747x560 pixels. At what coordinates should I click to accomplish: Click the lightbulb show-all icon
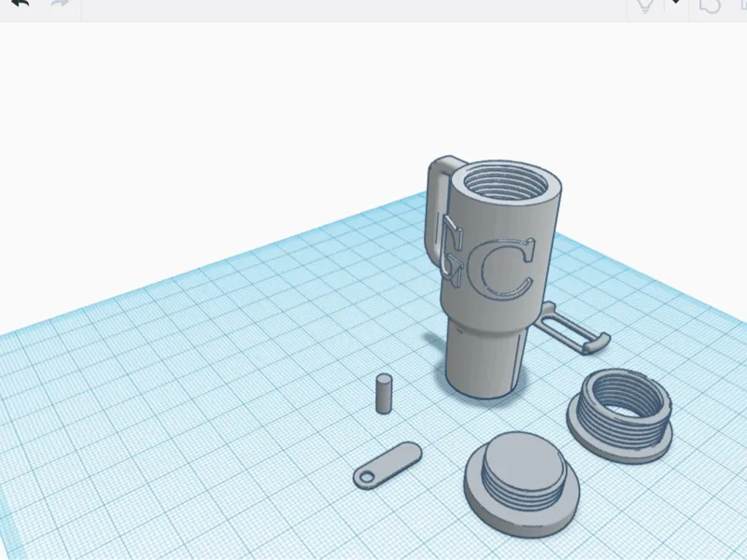coord(644,6)
